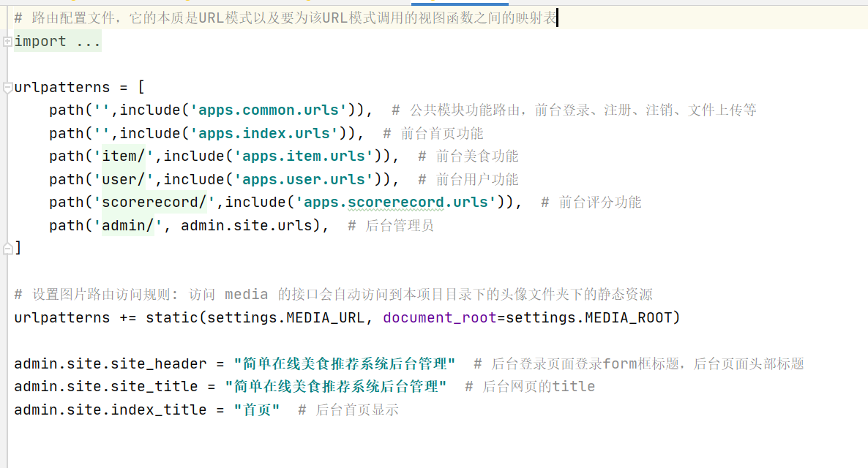
Task: Click the closing bracket fold marker
Action: (x=7, y=249)
